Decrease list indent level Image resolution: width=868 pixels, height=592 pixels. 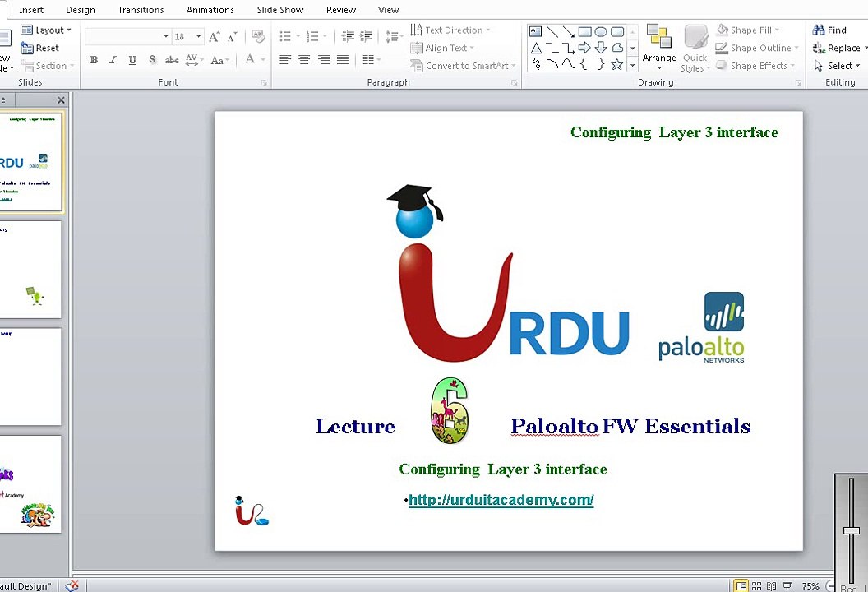[348, 36]
